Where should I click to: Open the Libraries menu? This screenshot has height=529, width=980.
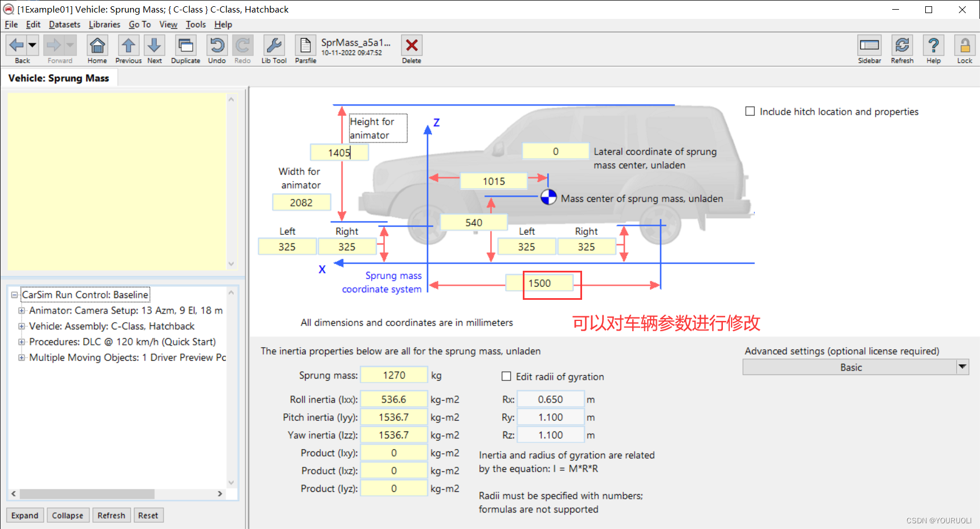point(104,25)
